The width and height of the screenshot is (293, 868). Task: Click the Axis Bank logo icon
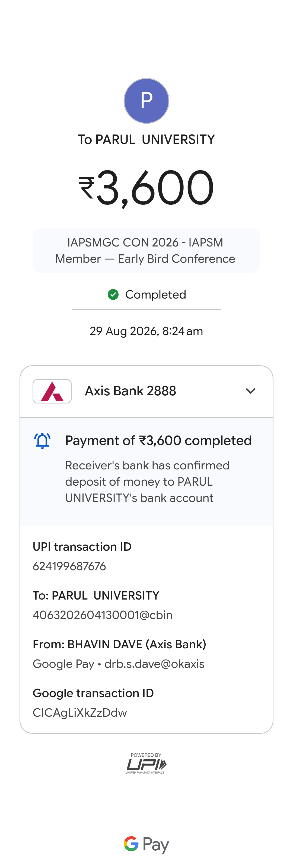point(52,391)
